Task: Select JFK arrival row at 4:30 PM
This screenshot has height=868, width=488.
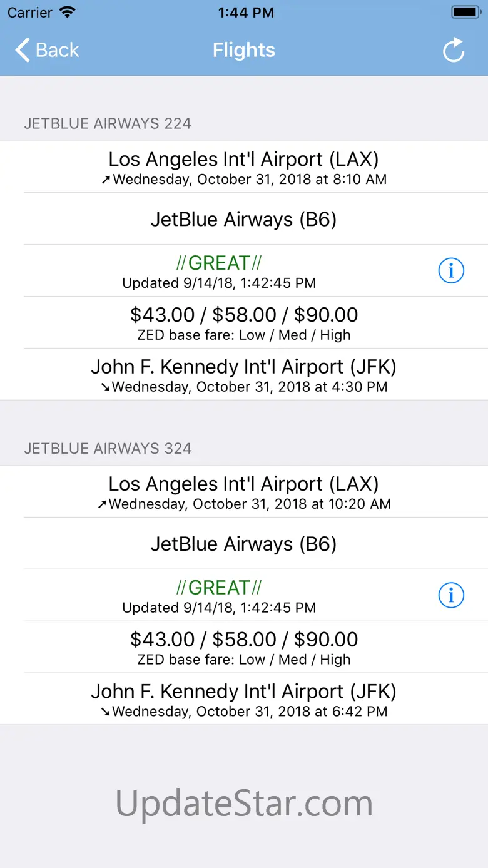Action: click(x=244, y=375)
